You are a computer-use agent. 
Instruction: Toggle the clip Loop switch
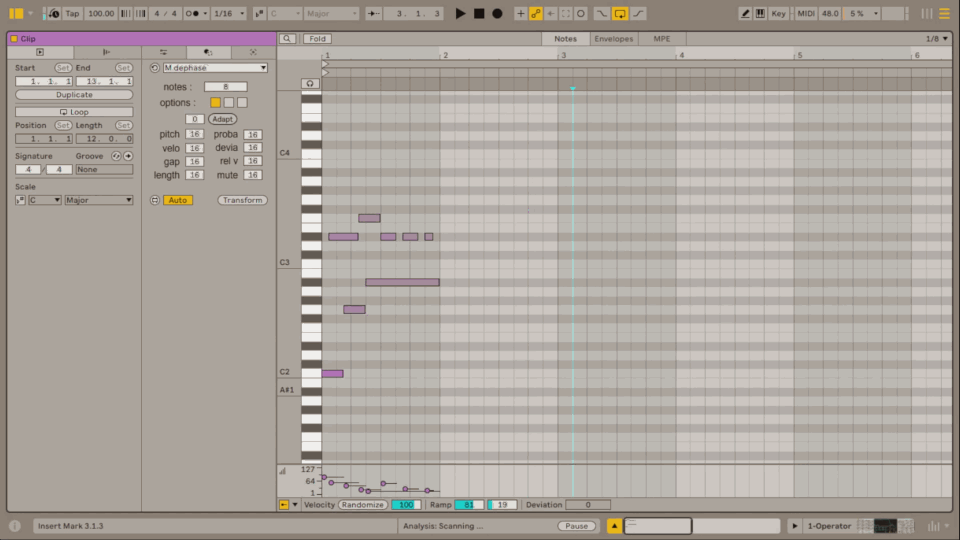pos(74,112)
